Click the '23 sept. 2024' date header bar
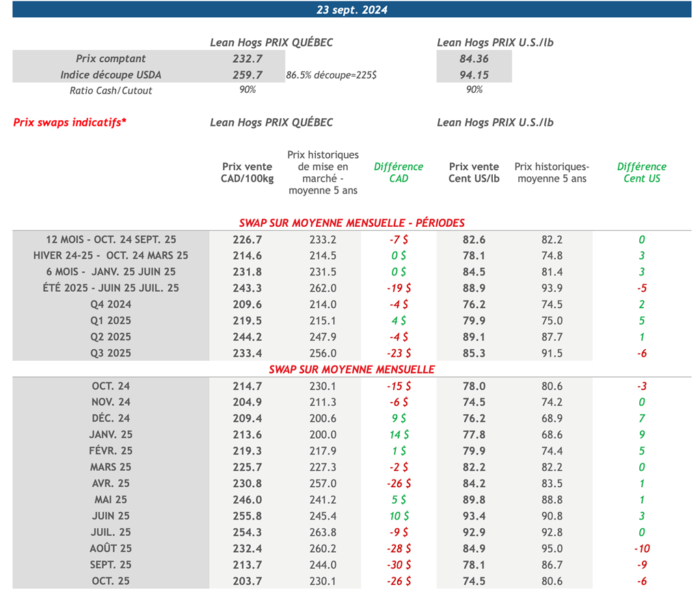The width and height of the screenshot is (700, 589). click(x=352, y=10)
